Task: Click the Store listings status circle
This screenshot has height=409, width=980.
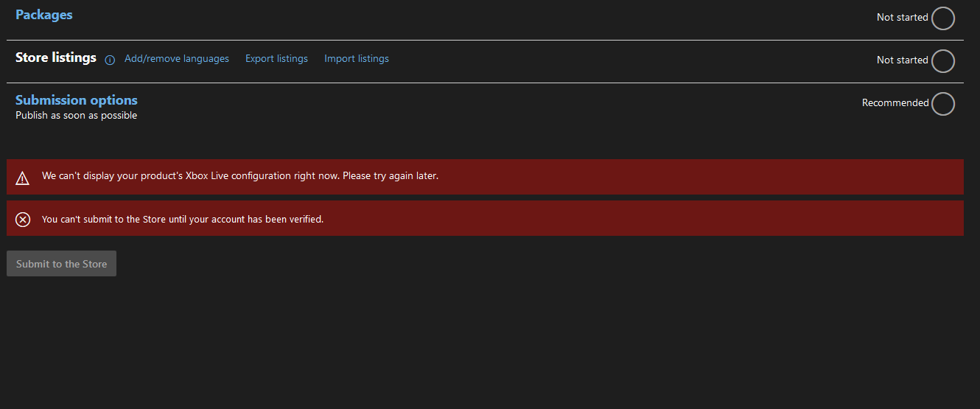Action: pyautogui.click(x=943, y=60)
